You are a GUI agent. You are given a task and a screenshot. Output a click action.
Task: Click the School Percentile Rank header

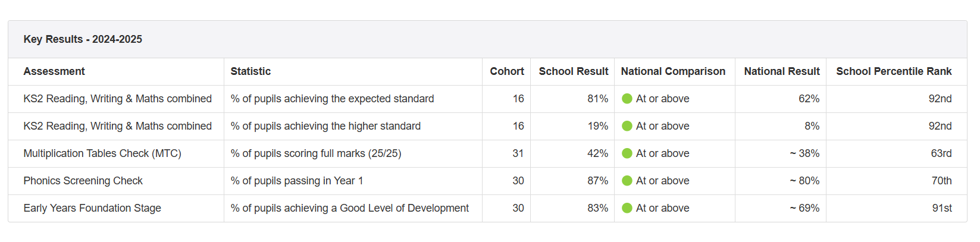point(893,71)
